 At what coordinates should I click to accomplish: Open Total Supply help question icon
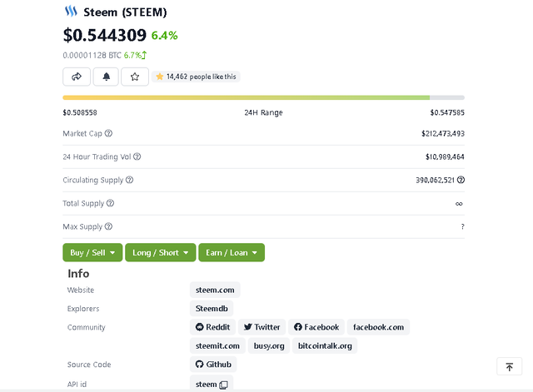pos(110,203)
